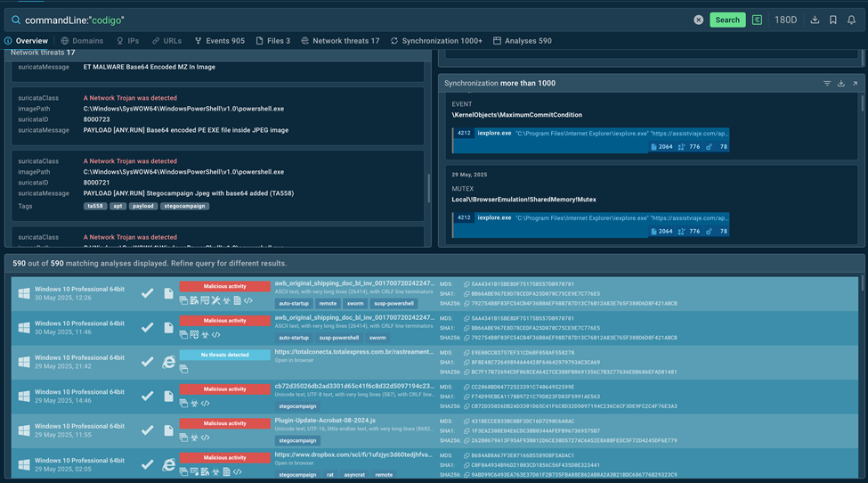Click the ET MALWARE Base64 Encoded MZ message

pyautogui.click(x=150, y=67)
